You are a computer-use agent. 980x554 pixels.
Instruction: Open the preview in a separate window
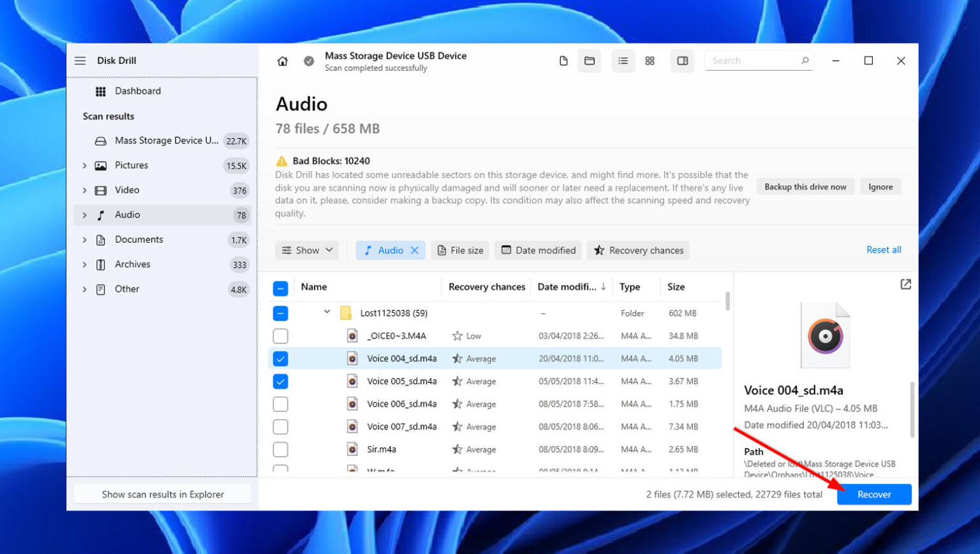905,285
